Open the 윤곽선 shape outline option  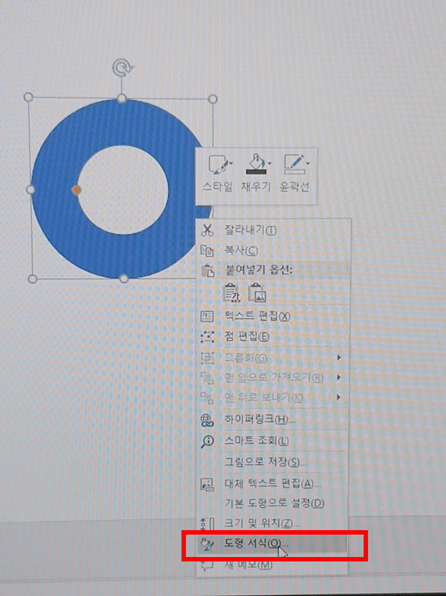(x=294, y=173)
